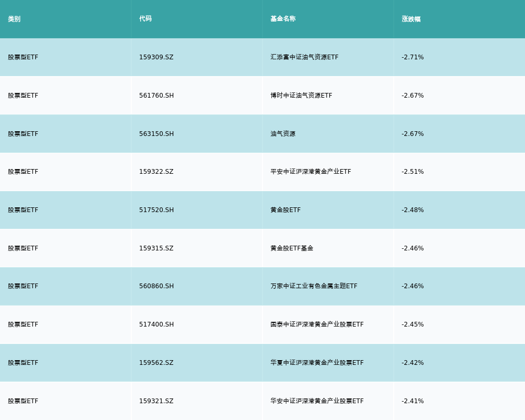The height and width of the screenshot is (420, 525).
Task: Select code 560860.SH
Action: click(156, 286)
